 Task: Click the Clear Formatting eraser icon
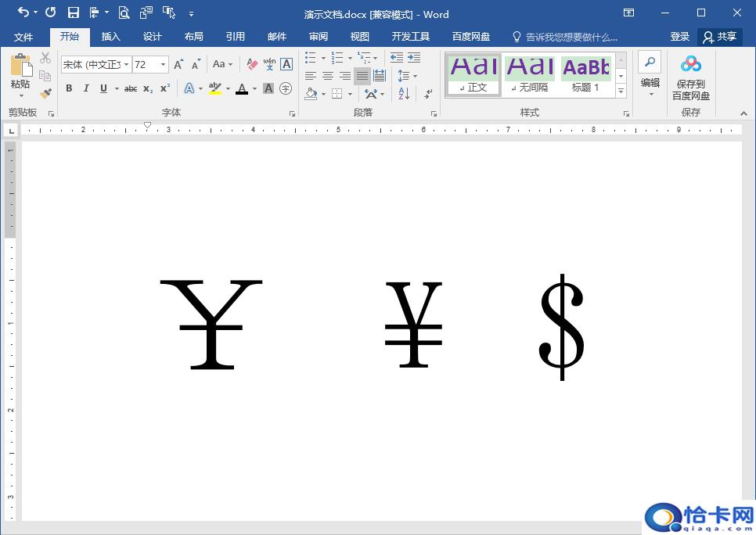(252, 64)
